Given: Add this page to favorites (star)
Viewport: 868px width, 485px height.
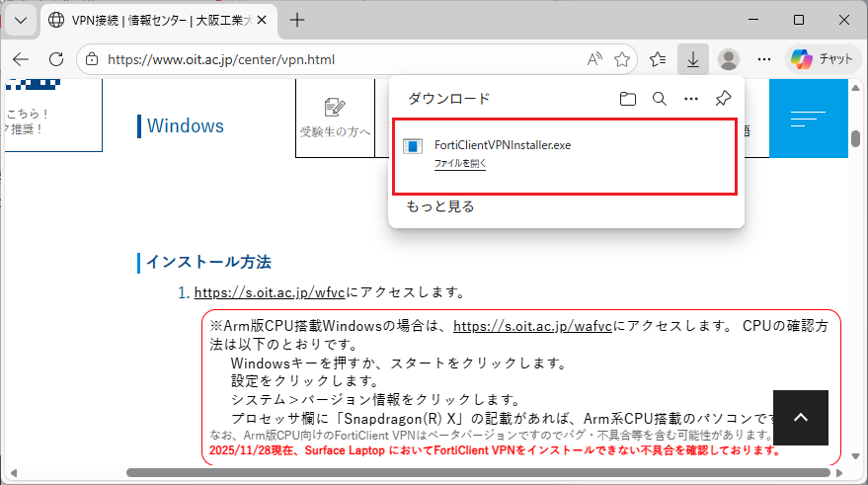Looking at the screenshot, I should (x=622, y=59).
